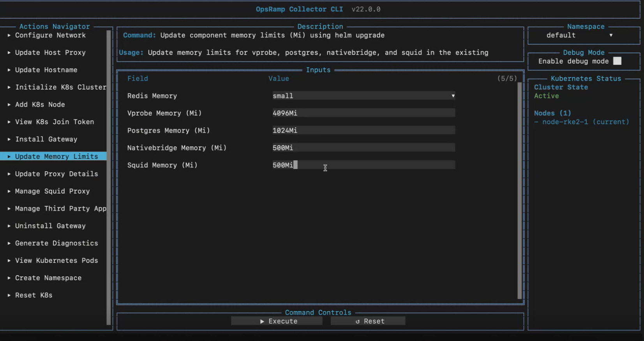Click the Execute button
This screenshot has height=341, width=644.
click(277, 321)
